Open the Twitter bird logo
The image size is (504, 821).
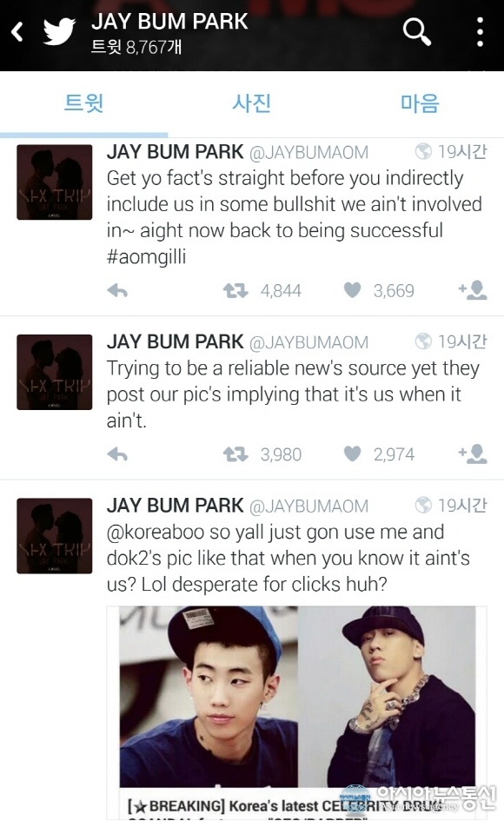(59, 31)
